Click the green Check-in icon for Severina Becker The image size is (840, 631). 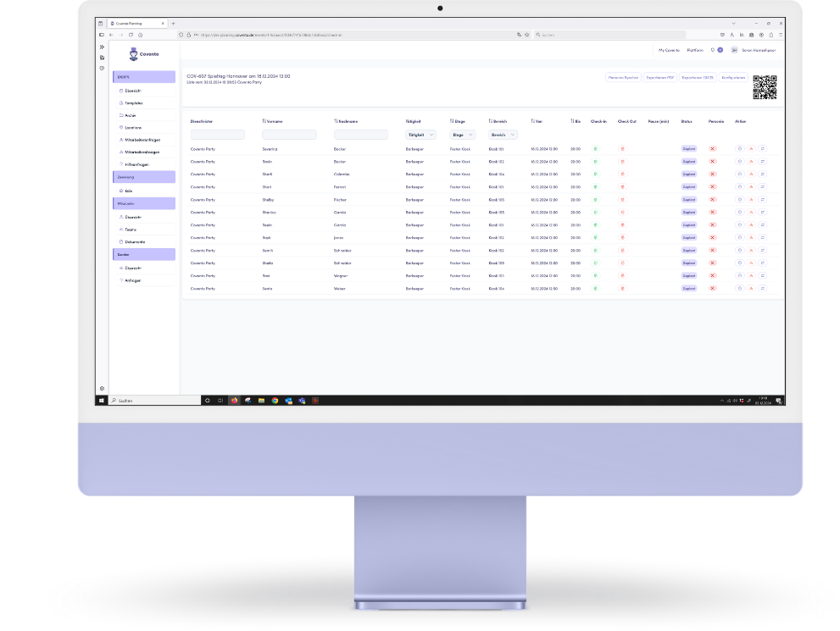[x=595, y=148]
